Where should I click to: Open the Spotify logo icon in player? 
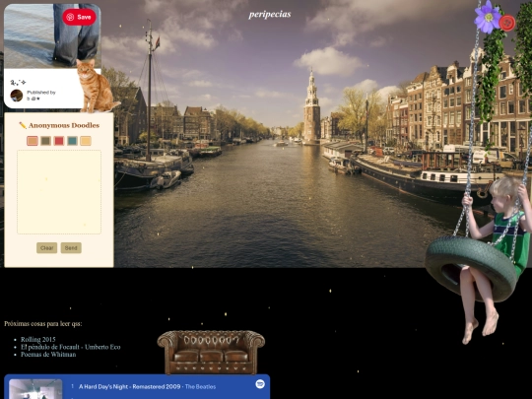(260, 384)
